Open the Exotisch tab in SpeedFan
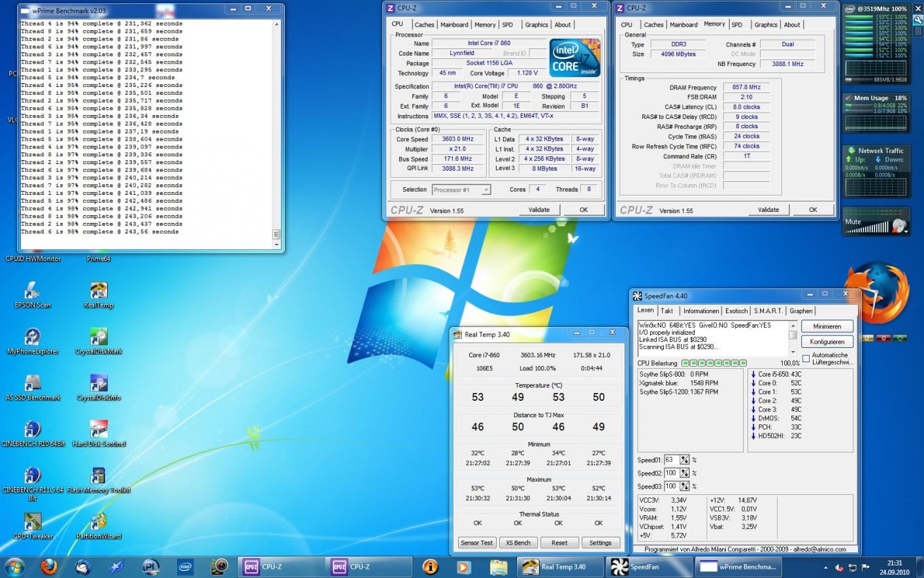Screen dimensions: 924x578 736,311
